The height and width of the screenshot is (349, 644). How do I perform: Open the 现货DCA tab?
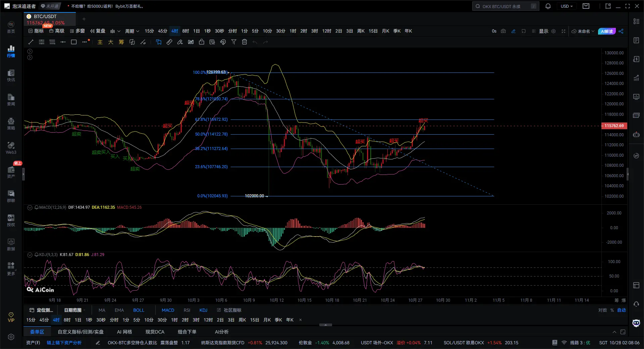(x=155, y=332)
